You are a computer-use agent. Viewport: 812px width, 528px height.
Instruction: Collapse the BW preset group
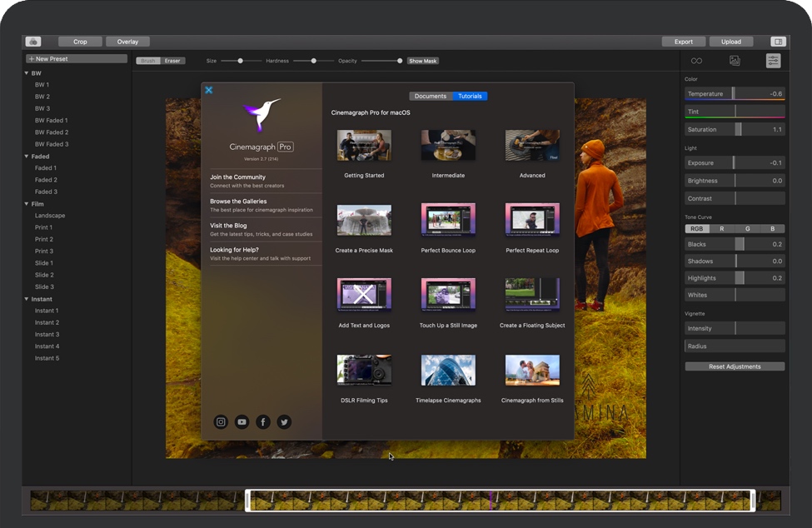pos(27,73)
